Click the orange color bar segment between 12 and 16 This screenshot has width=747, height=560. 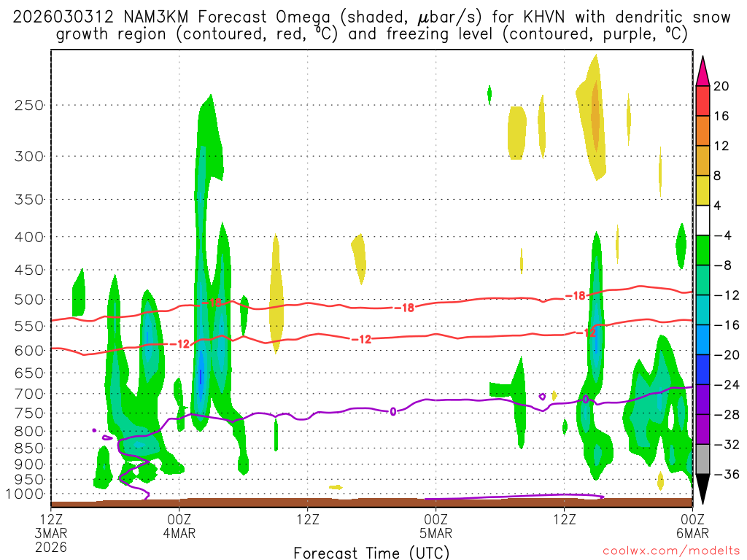(703, 131)
